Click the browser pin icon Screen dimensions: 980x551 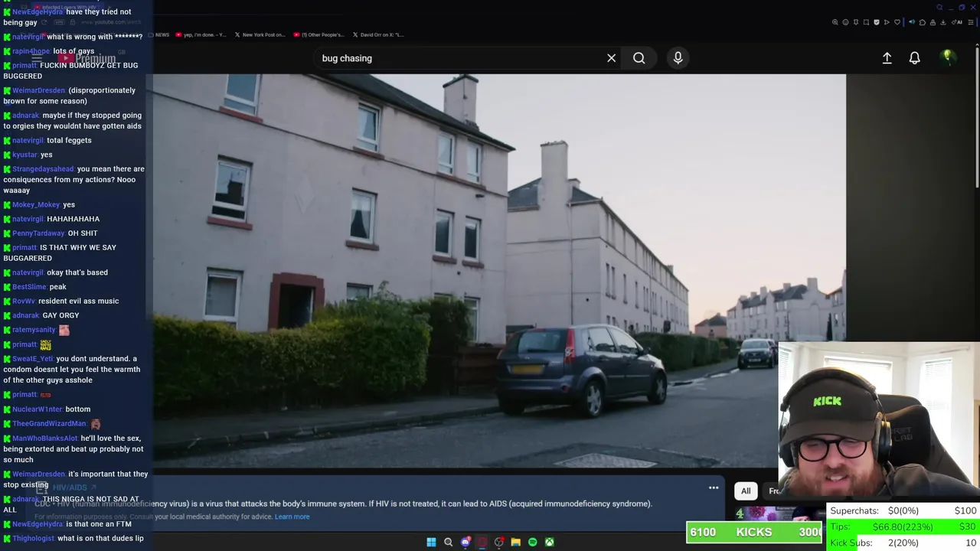pos(856,22)
